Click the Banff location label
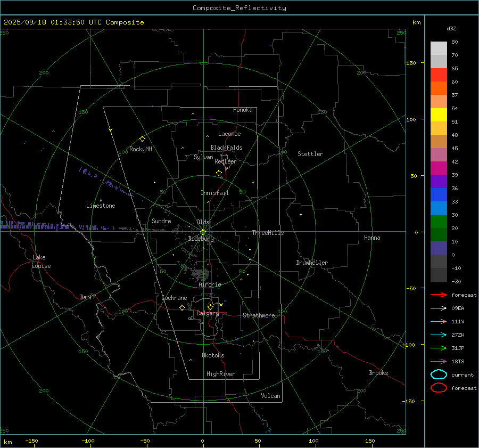The image size is (479, 448). (x=88, y=297)
